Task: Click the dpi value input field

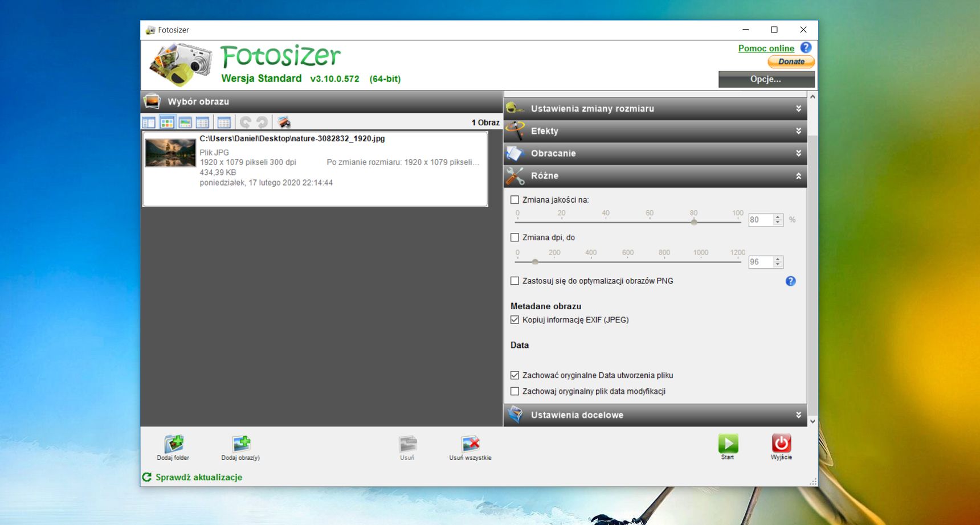Action: [x=761, y=262]
